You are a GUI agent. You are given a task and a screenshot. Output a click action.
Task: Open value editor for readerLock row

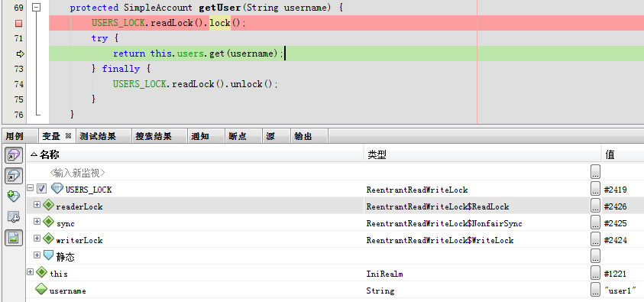596,206
